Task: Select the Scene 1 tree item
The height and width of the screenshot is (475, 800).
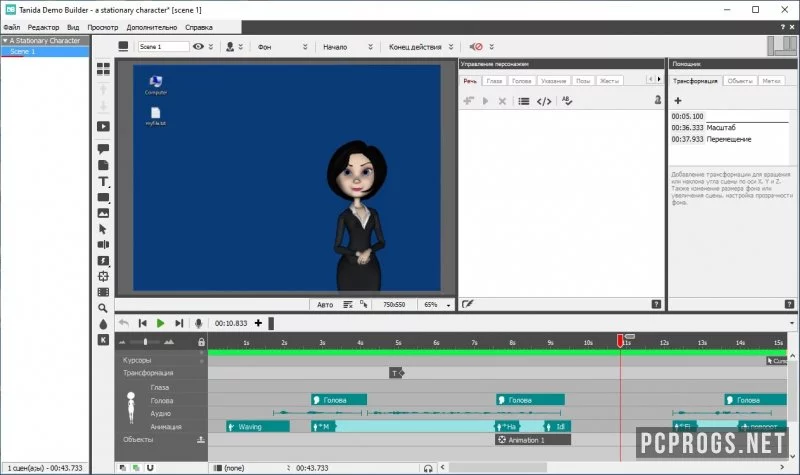Action: [x=45, y=52]
